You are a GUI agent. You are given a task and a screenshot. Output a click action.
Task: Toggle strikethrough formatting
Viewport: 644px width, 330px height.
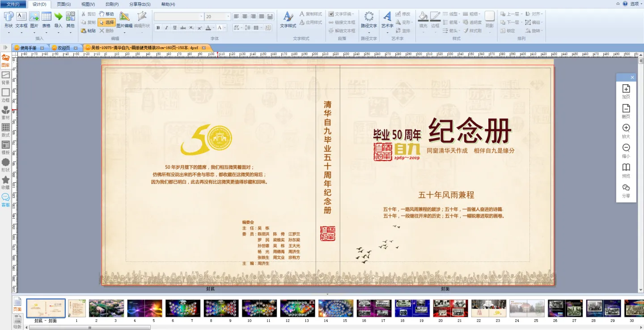coord(183,28)
